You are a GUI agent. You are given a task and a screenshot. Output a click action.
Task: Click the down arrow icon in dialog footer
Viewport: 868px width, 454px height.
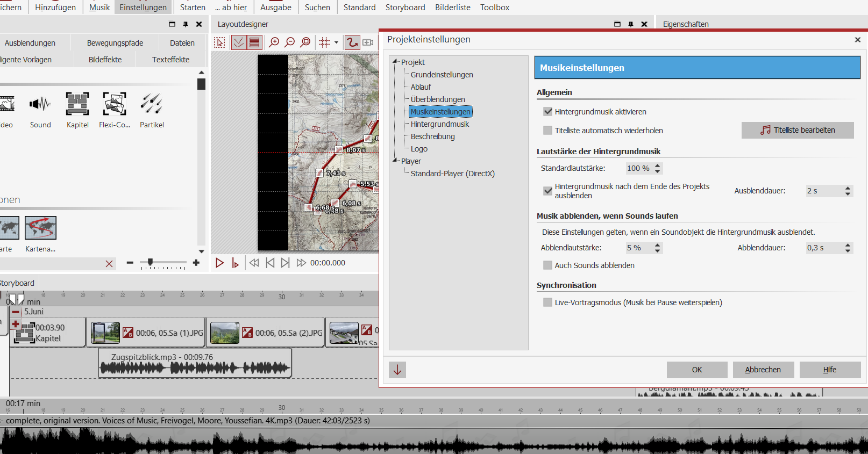pos(397,370)
